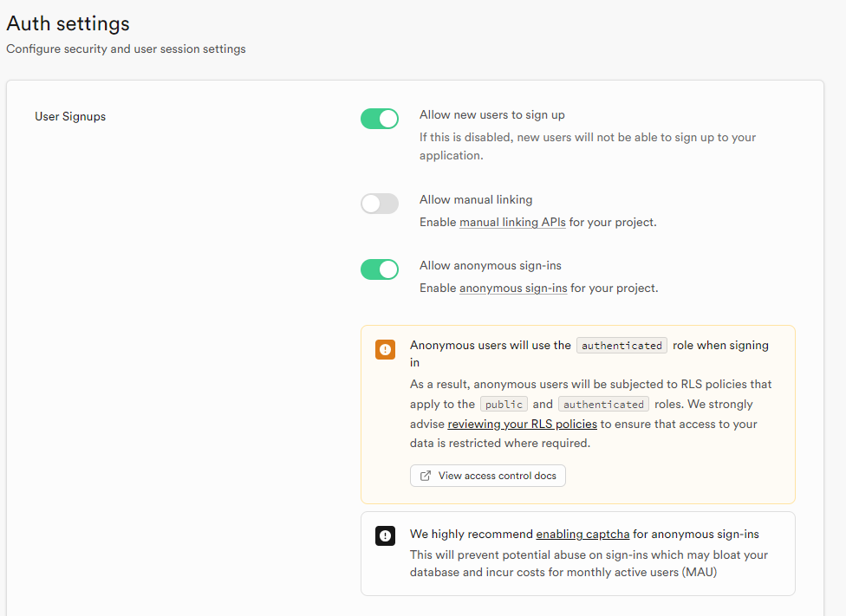
Task: Click the orange warning icon in the alert
Action: click(x=386, y=349)
